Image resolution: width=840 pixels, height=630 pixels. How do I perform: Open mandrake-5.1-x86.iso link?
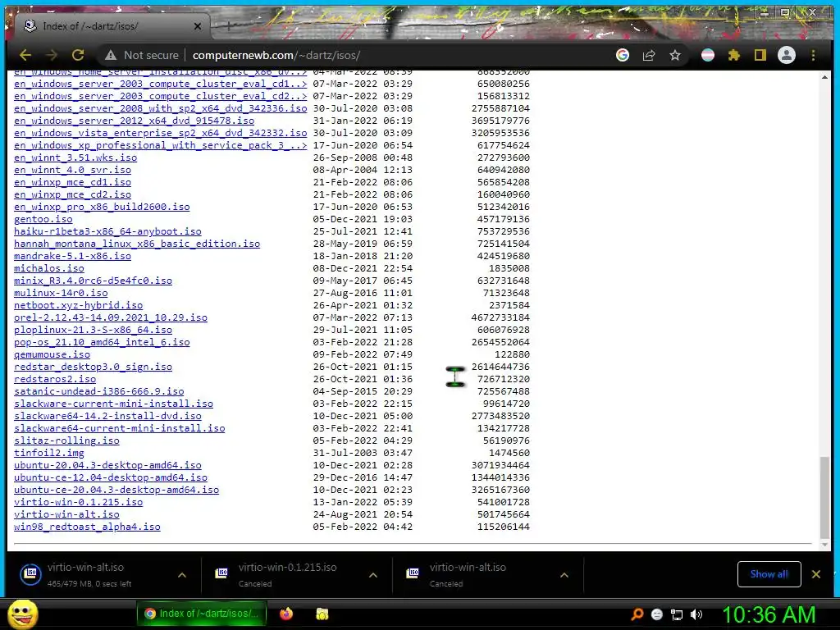pos(73,256)
